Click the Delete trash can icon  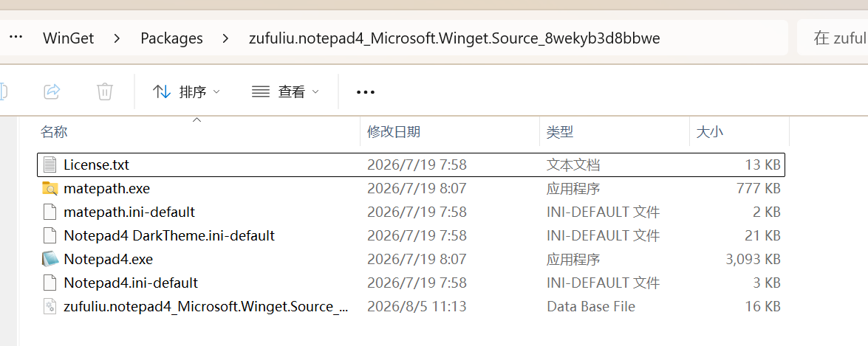pyautogui.click(x=105, y=91)
